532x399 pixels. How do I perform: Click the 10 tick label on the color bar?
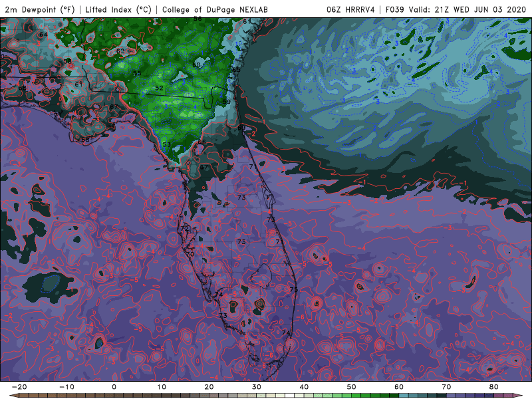[x=162, y=387]
